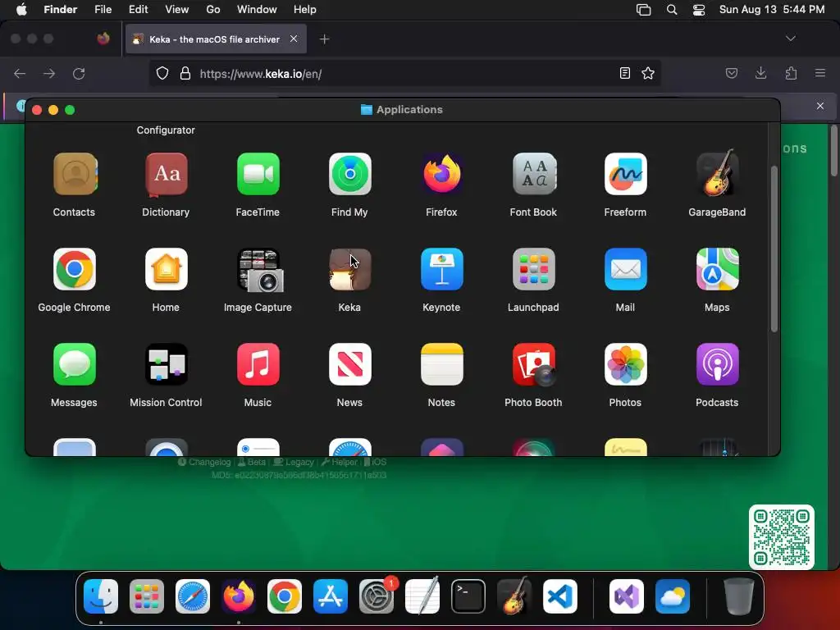Open Image Capture app
The width and height of the screenshot is (840, 630).
[258, 269]
